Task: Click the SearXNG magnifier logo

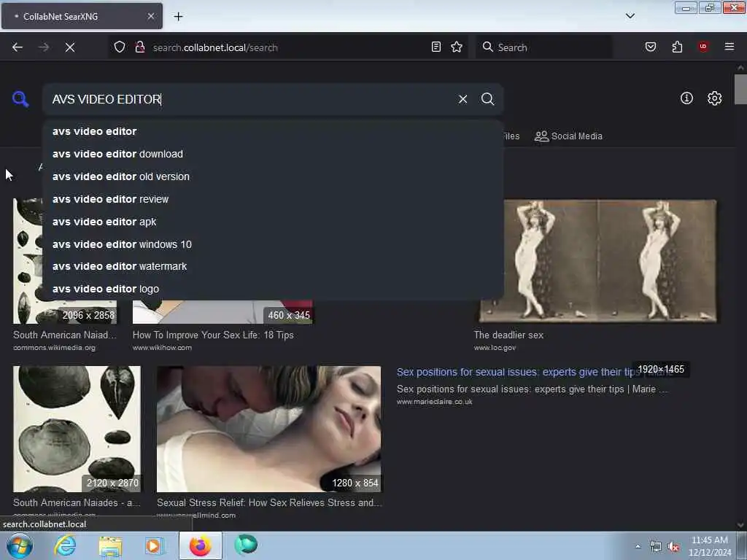Action: 20,99
